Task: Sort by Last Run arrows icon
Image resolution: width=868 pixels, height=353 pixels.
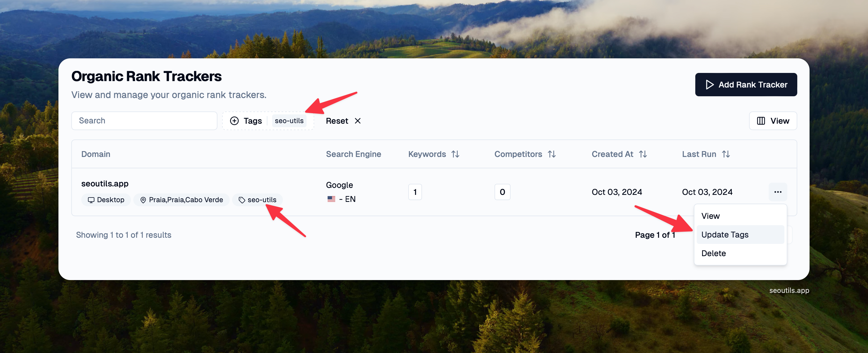Action: [726, 154]
